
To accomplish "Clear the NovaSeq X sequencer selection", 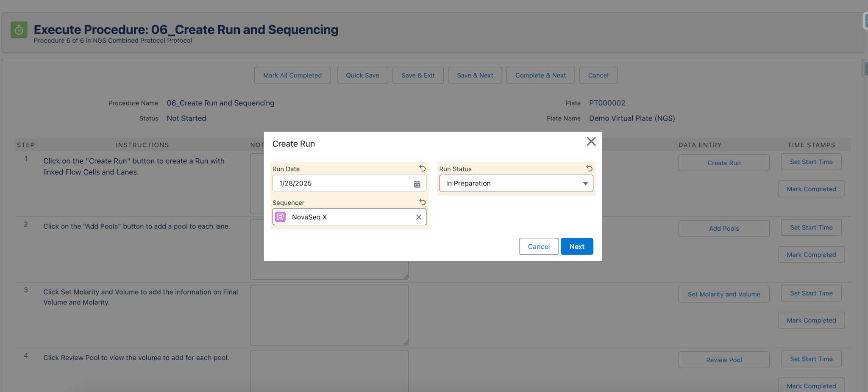I will [x=418, y=217].
